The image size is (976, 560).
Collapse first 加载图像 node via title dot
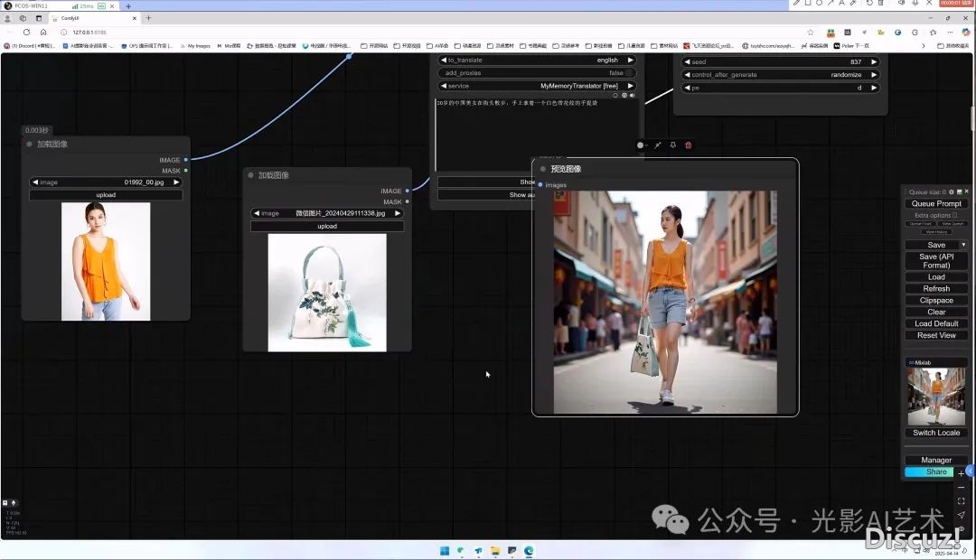tap(29, 144)
